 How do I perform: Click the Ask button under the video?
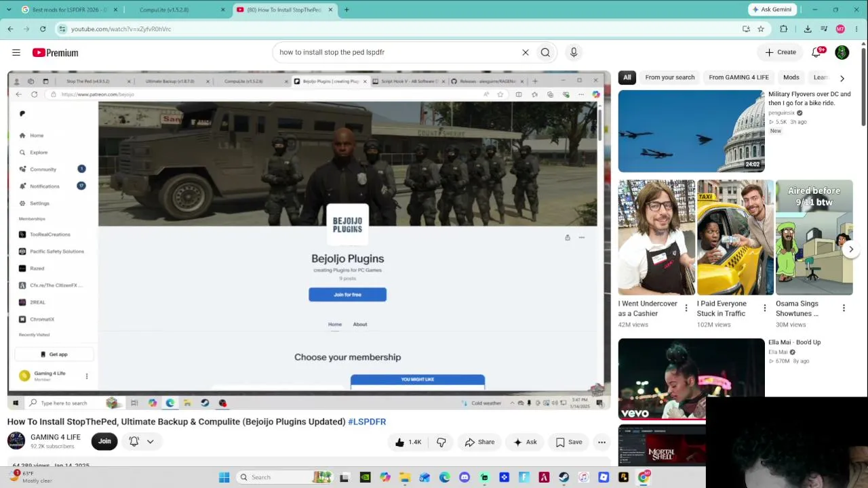tap(526, 442)
